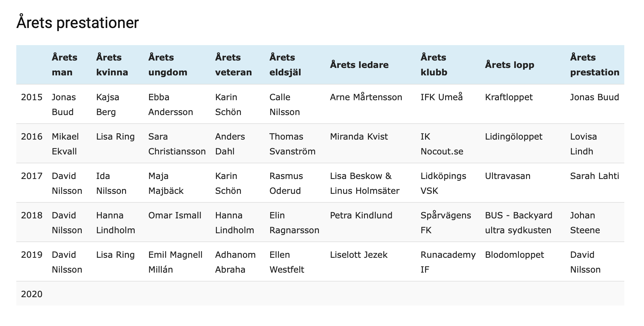Image resolution: width=644 pixels, height=326 pixels.
Task: Click the Ultravasan race cell
Action: click(x=508, y=176)
